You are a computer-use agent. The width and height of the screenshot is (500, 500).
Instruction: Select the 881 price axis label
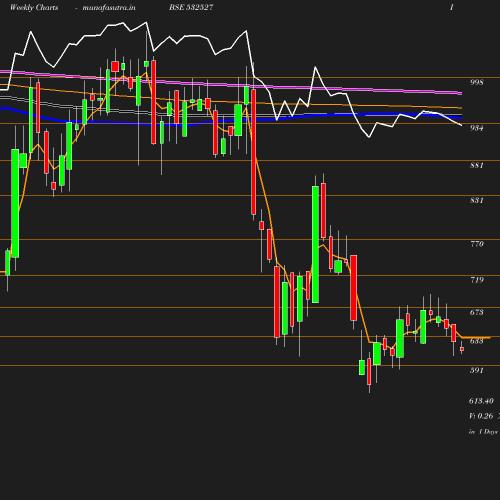click(x=477, y=165)
